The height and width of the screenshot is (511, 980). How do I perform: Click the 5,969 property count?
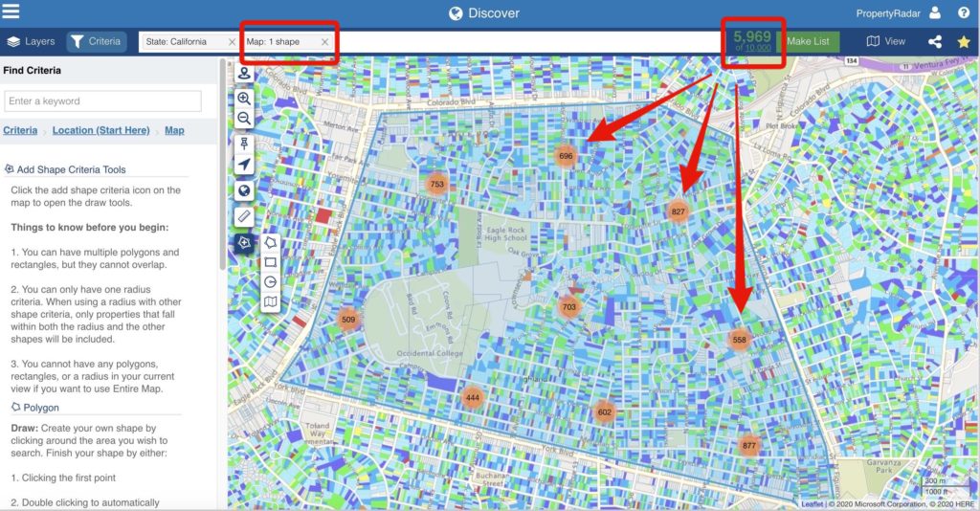pos(752,37)
